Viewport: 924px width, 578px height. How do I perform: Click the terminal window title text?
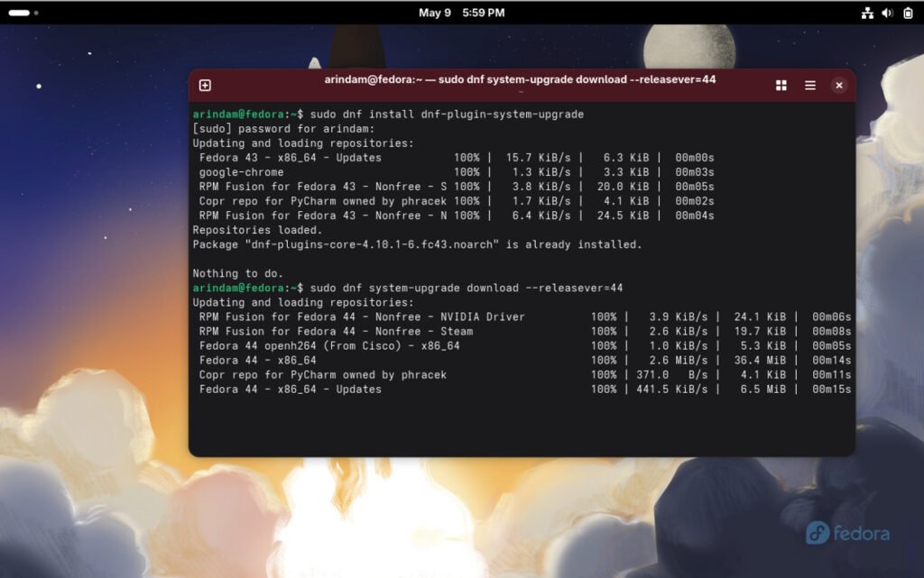tap(520, 79)
